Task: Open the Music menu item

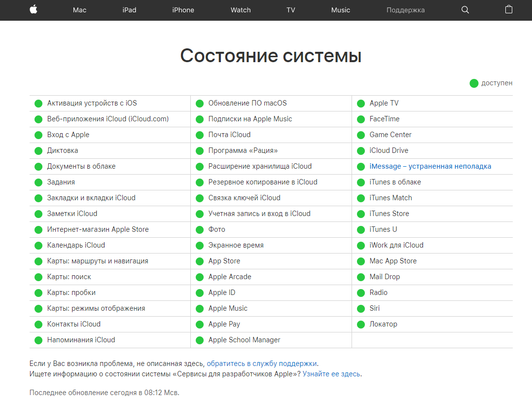Action: tap(340, 10)
